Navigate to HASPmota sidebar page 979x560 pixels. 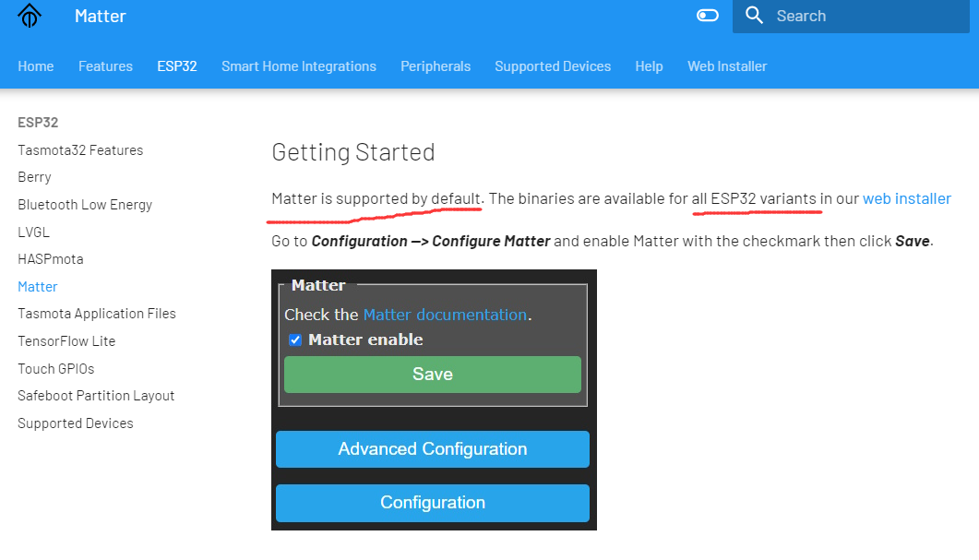click(x=51, y=259)
